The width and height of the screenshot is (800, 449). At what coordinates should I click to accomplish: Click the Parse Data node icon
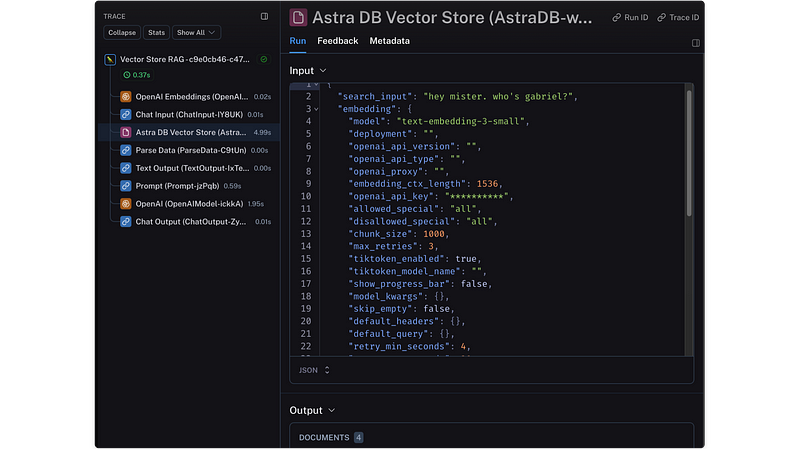(126, 150)
